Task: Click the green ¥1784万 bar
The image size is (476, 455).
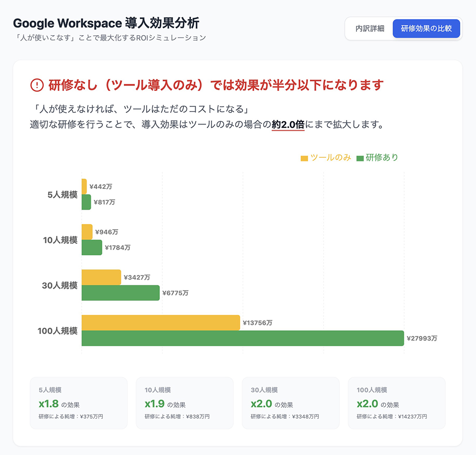Action: tap(92, 247)
